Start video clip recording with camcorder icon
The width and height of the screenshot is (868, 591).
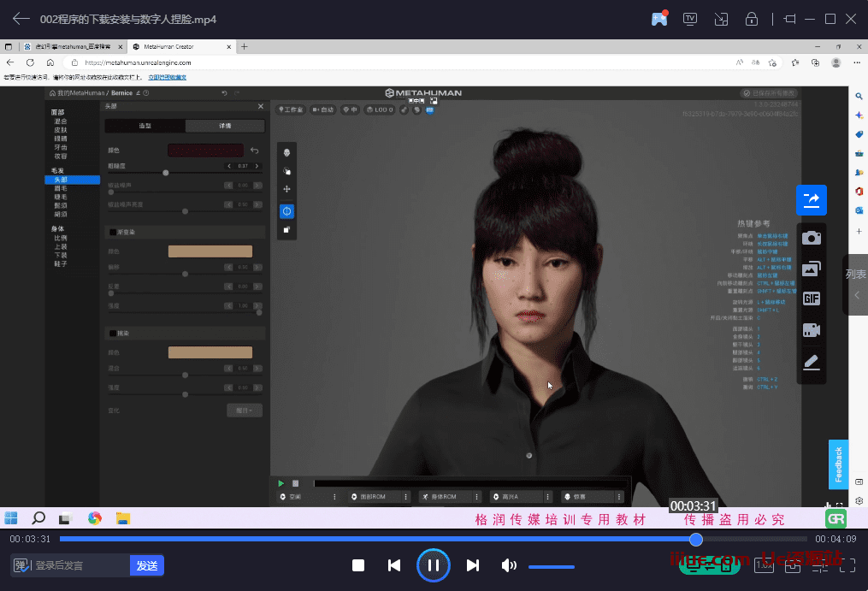(x=812, y=330)
